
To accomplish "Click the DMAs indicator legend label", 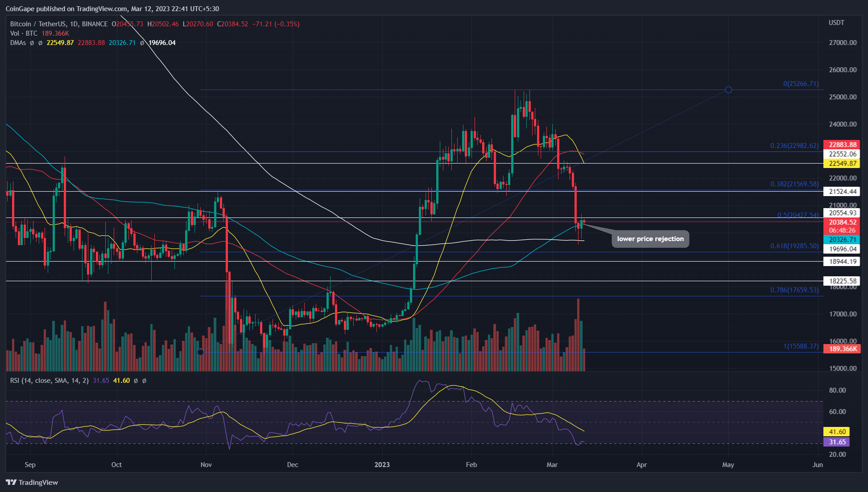I will (18, 43).
